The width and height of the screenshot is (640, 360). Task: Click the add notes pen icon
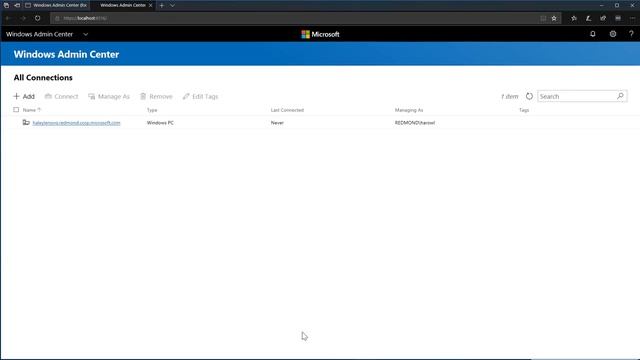(x=589, y=18)
